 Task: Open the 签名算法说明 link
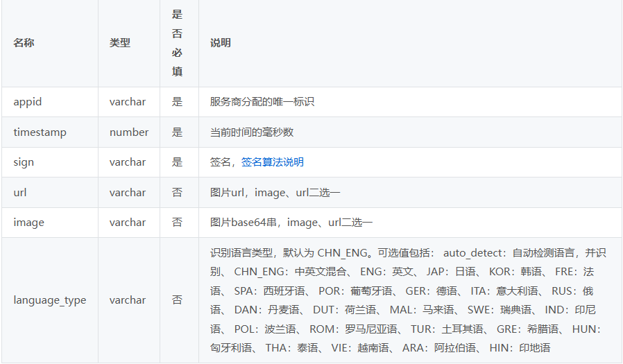[272, 162]
